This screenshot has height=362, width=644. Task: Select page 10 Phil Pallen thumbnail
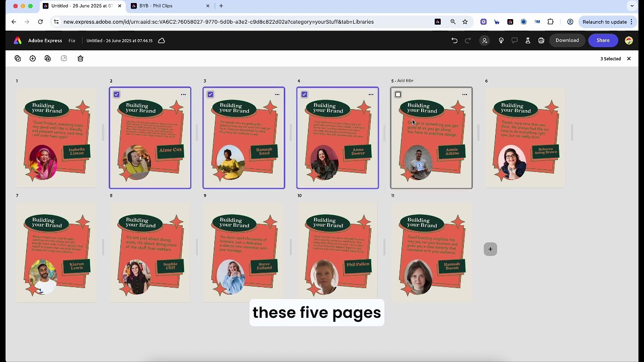coord(338,252)
